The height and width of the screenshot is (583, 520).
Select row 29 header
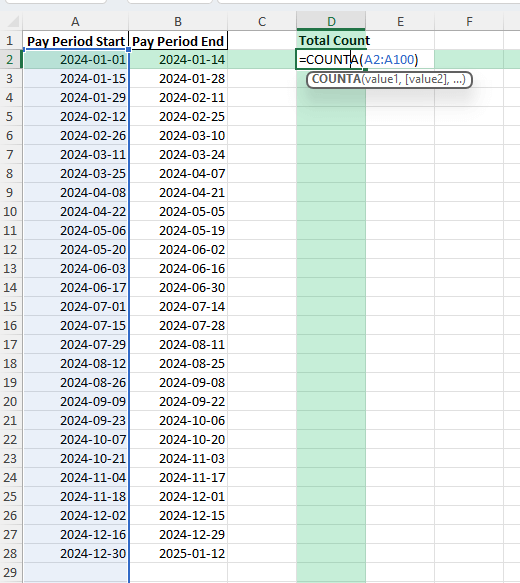point(10,572)
